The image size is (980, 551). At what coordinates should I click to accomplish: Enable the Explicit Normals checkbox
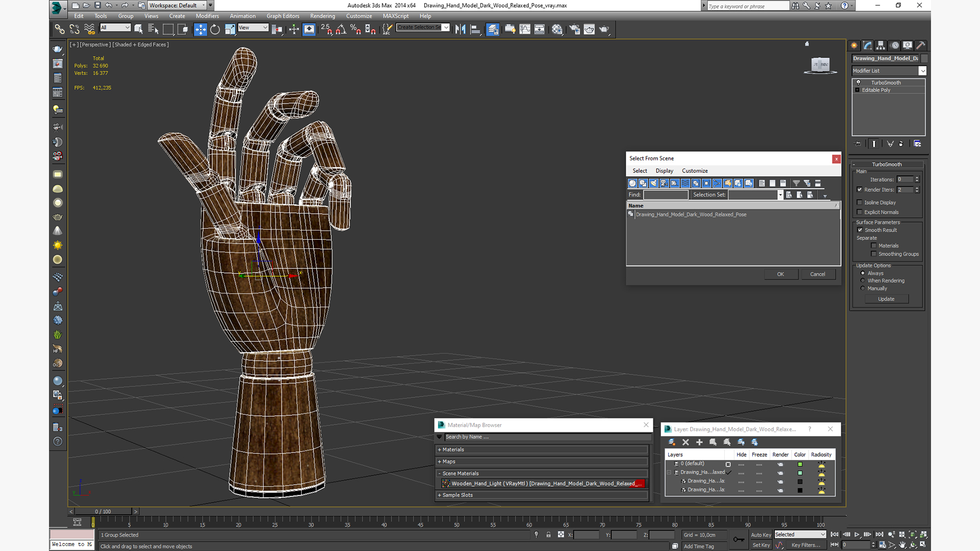pyautogui.click(x=860, y=212)
